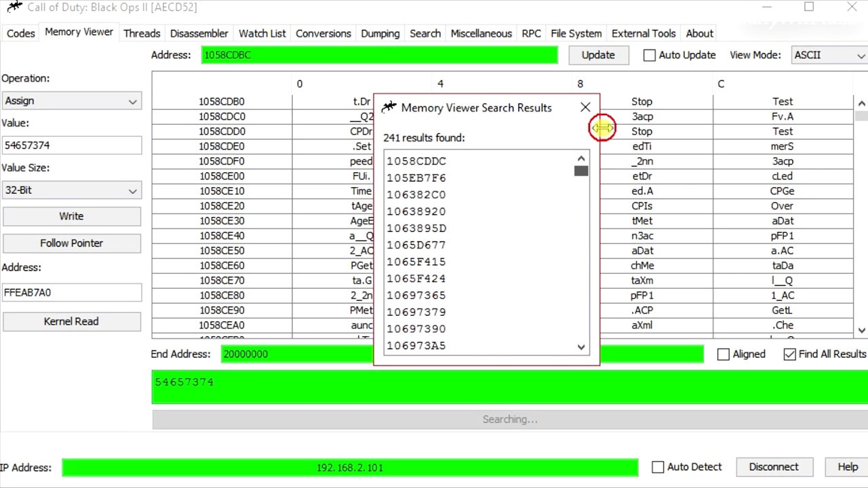Click the Kernel Read button
Viewport: 868px width, 488px height.
pyautogui.click(x=71, y=321)
